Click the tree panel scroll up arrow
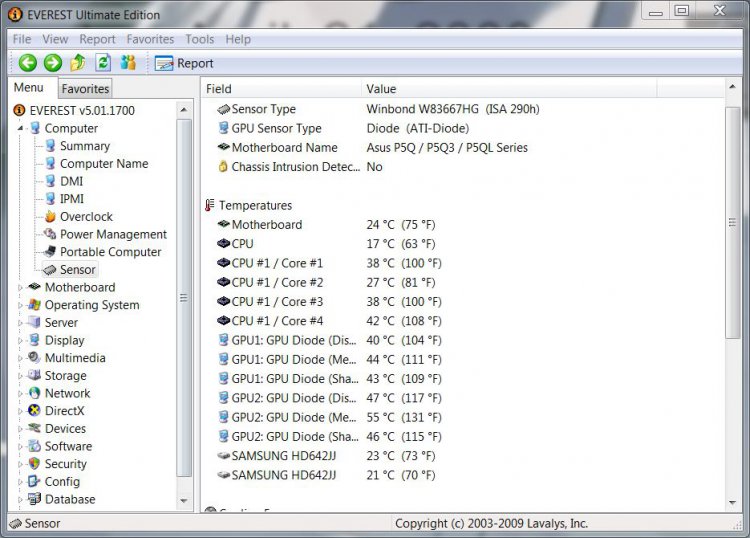 pyautogui.click(x=184, y=110)
